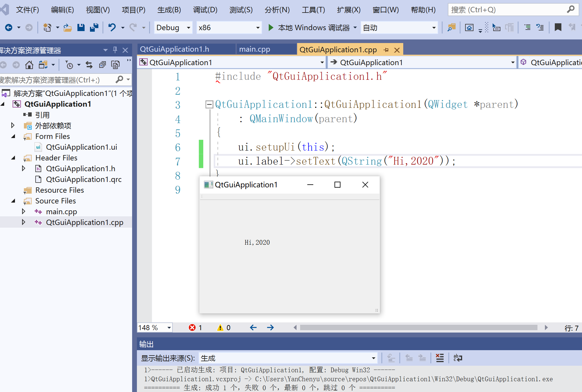
Task: Click the open file folder icon
Action: pyautogui.click(x=68, y=28)
